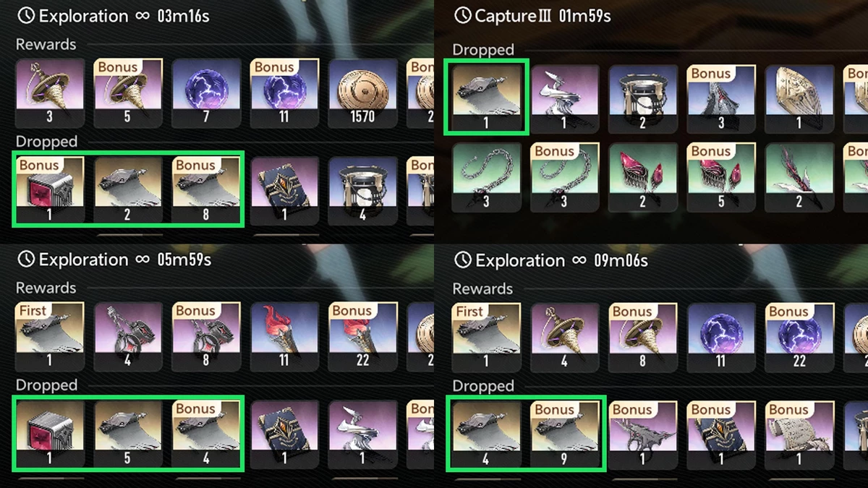868x488 pixels.
Task: Click the non-bonus silver chain with count 3
Action: pos(486,176)
